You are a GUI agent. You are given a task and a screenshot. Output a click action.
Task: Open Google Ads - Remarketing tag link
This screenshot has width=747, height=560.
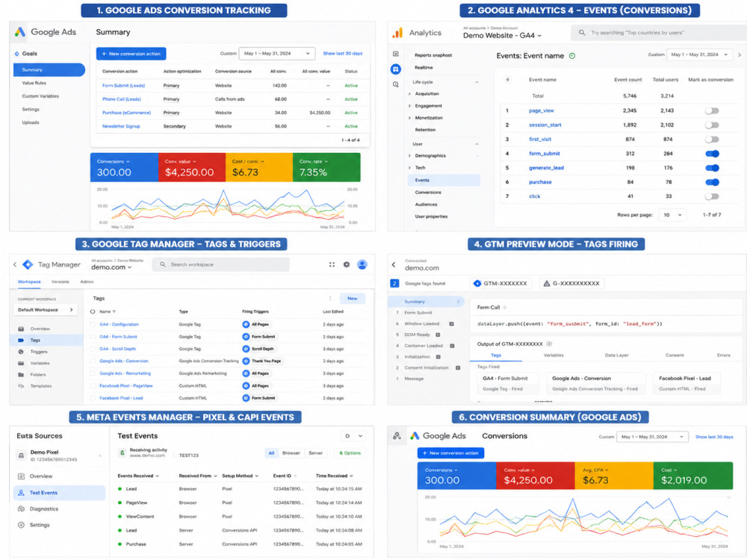click(125, 374)
